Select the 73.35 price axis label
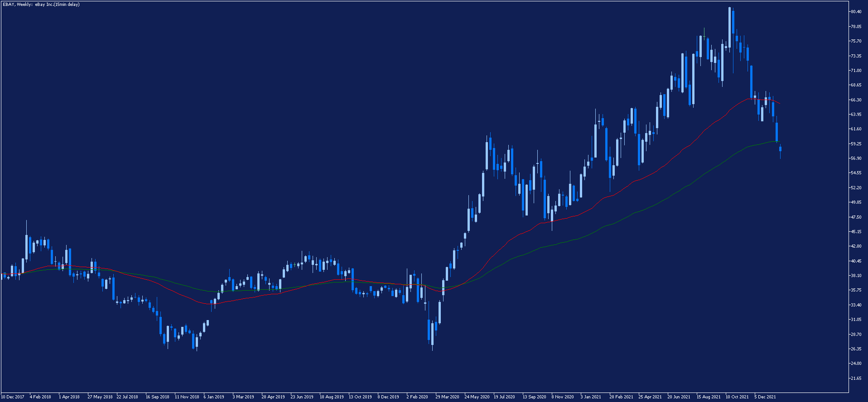868x402 pixels. click(x=856, y=56)
